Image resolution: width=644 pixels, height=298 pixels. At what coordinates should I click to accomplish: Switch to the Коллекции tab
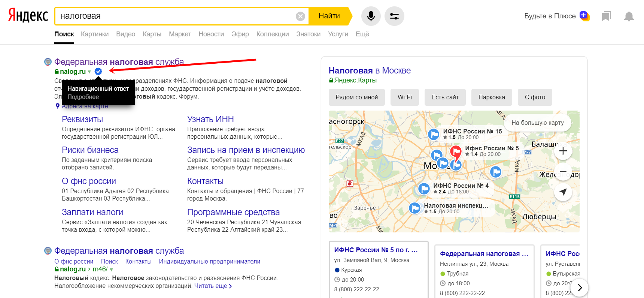[x=273, y=34]
